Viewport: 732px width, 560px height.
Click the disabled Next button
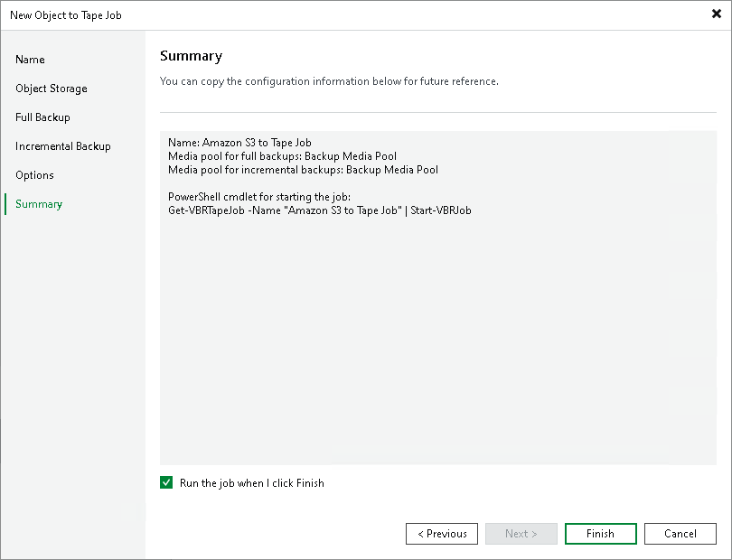pyautogui.click(x=521, y=534)
